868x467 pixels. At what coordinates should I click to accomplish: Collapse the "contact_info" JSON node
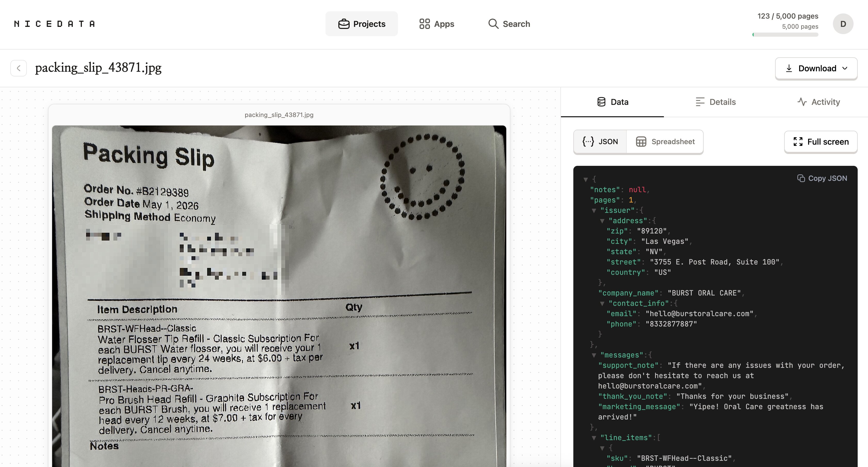pos(602,304)
